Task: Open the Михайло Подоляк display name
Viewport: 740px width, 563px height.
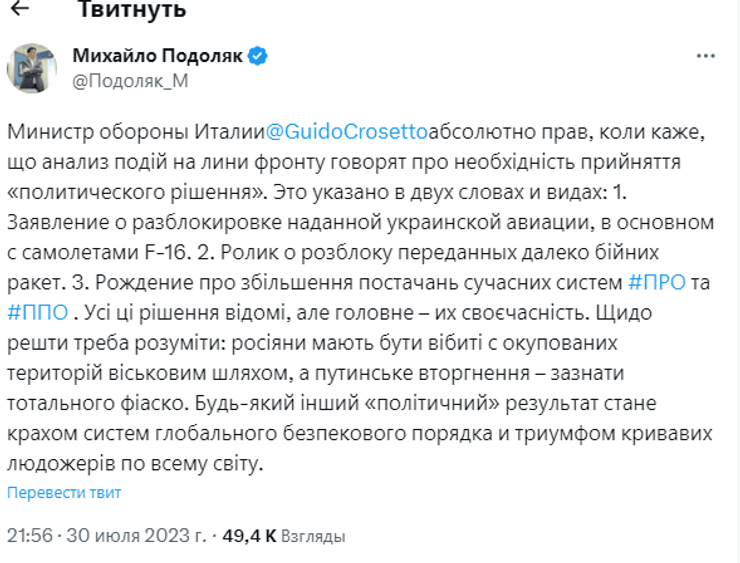Action: [x=158, y=57]
